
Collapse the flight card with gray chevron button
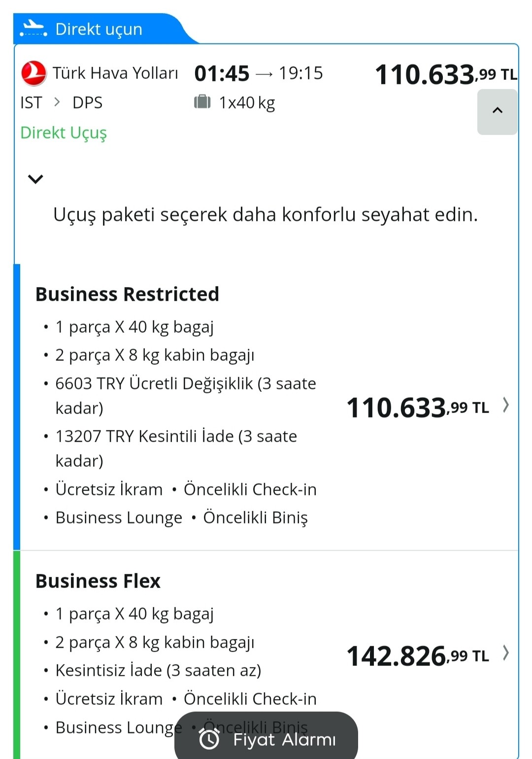[497, 111]
